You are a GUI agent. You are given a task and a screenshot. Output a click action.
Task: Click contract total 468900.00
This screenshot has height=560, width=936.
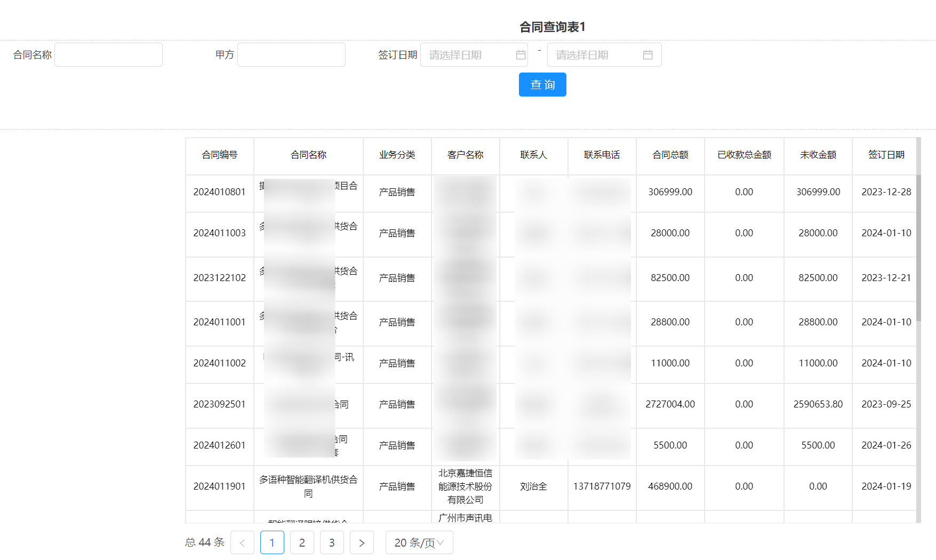(670, 486)
